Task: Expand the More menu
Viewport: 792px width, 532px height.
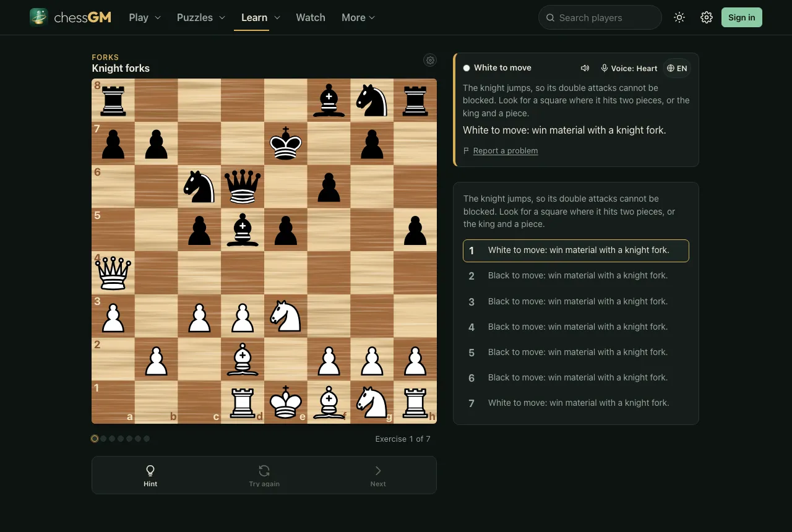Action: click(358, 17)
